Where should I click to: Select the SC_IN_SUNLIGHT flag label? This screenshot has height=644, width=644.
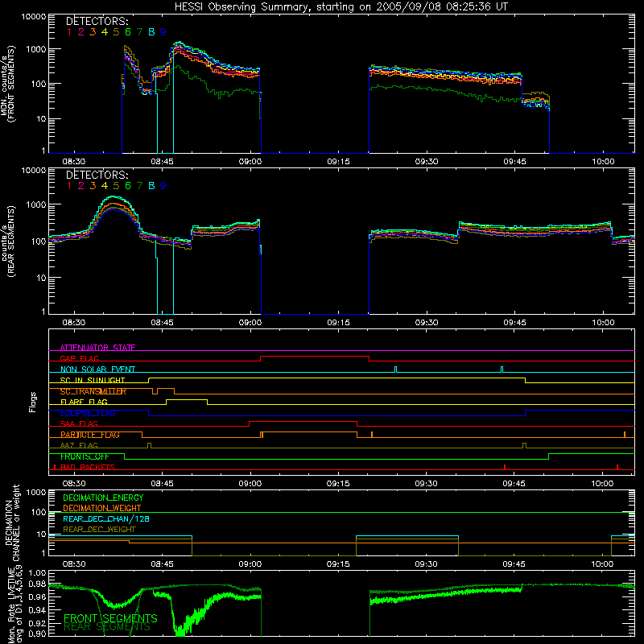pos(93,380)
